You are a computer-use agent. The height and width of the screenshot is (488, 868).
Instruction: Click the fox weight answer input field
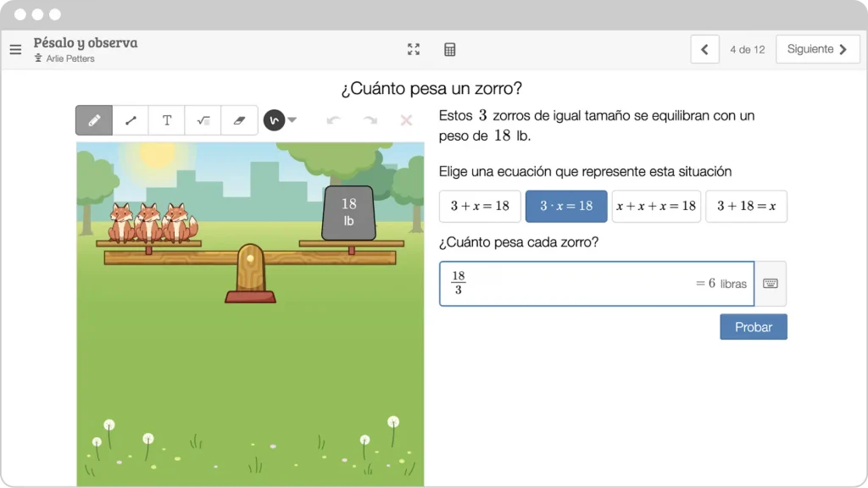click(x=576, y=284)
